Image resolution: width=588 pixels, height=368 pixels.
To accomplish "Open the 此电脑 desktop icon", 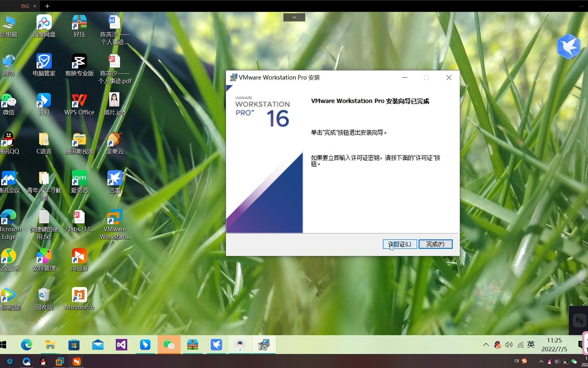I will point(9,27).
